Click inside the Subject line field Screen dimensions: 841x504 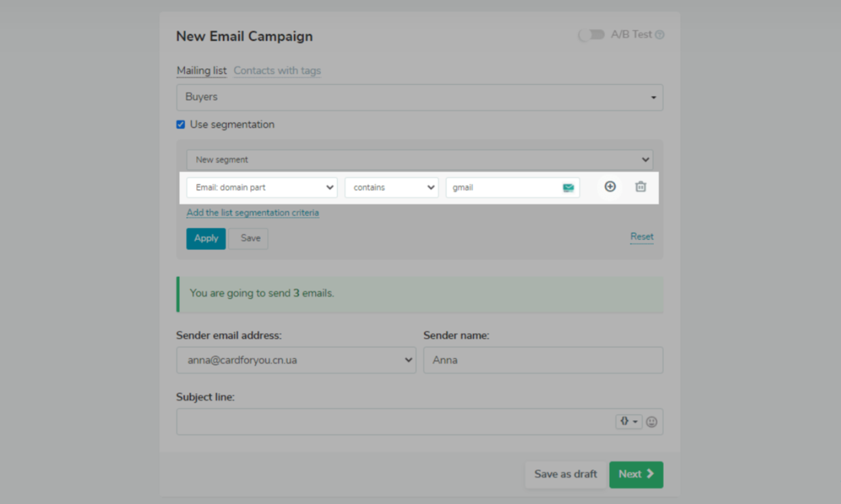click(x=372, y=421)
